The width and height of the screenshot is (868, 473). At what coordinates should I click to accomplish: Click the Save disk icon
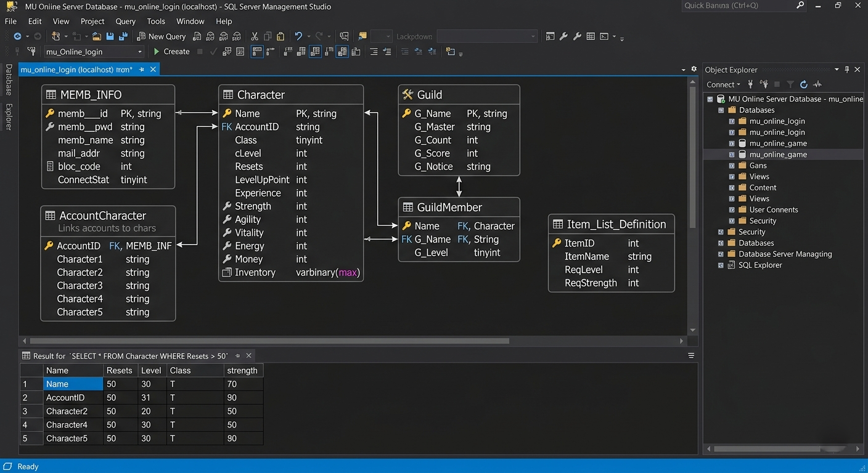pyautogui.click(x=110, y=36)
